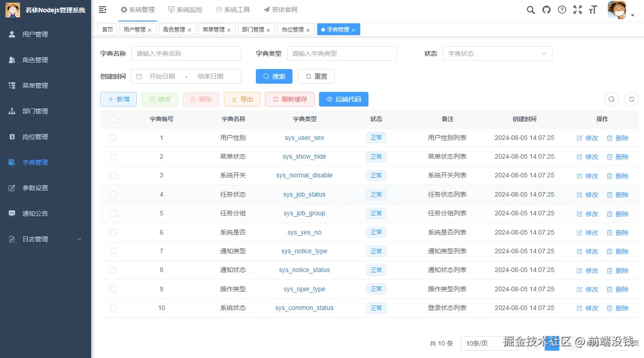The image size is (644, 358).
Task: Open the header search magnifier icon
Action: [x=531, y=10]
